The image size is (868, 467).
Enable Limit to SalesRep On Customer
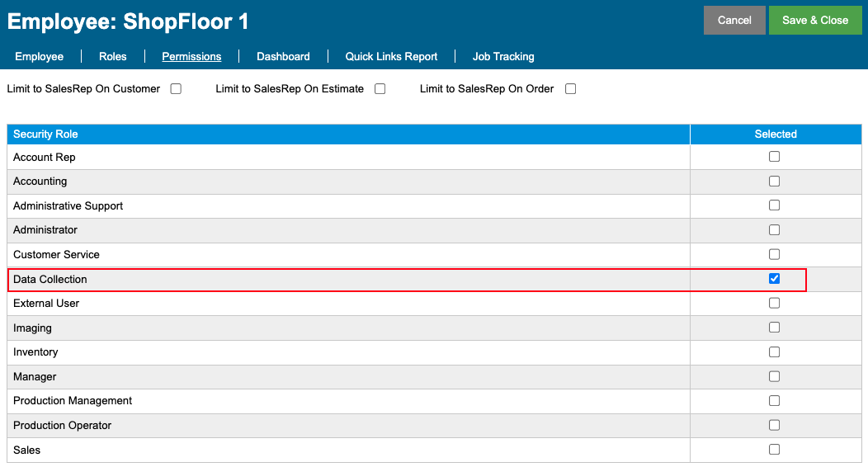pyautogui.click(x=176, y=88)
